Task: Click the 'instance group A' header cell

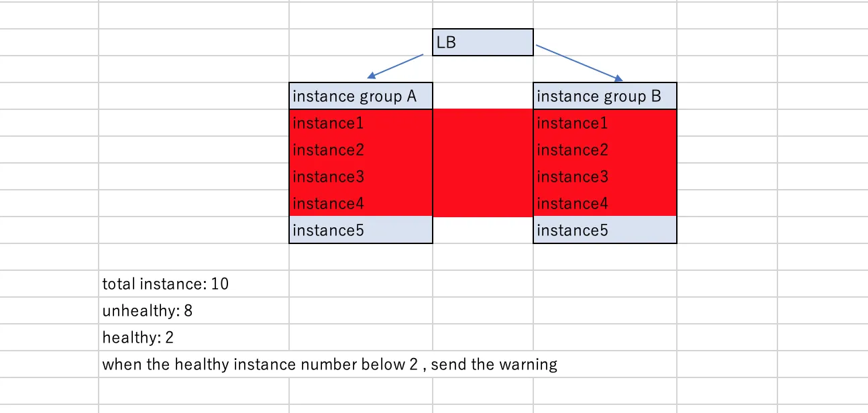Action: 360,96
